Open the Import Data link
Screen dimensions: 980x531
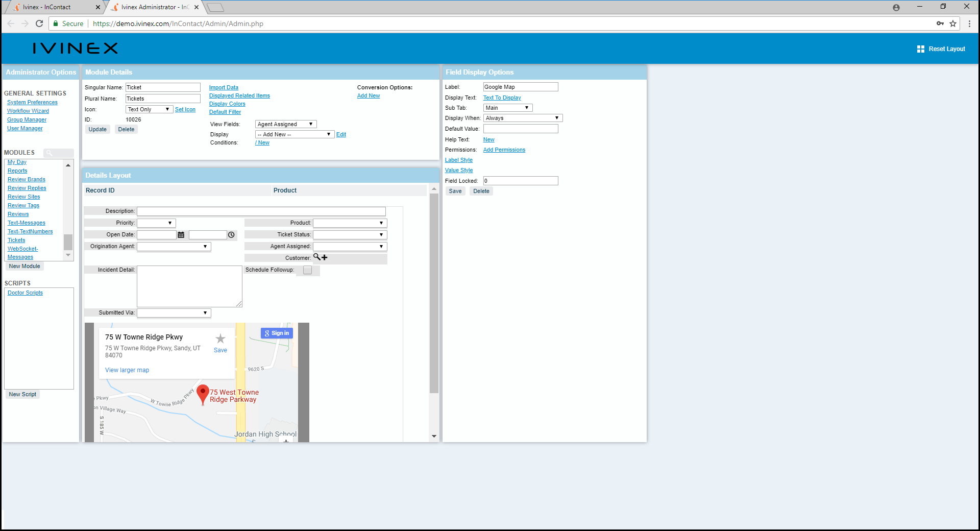pyautogui.click(x=224, y=88)
